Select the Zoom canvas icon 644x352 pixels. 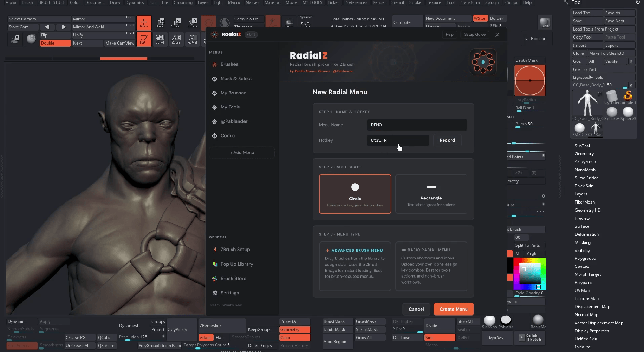coord(176,39)
